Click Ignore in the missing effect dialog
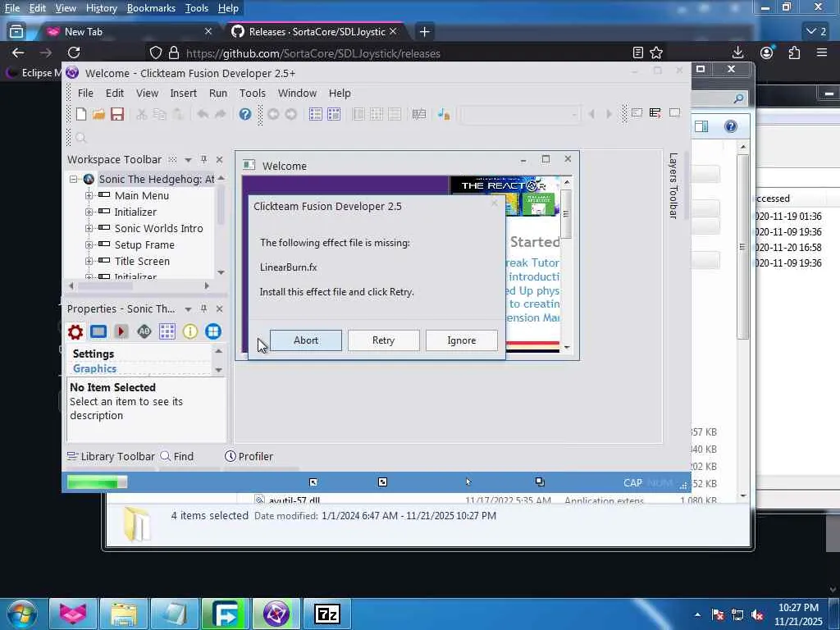 pyautogui.click(x=461, y=340)
